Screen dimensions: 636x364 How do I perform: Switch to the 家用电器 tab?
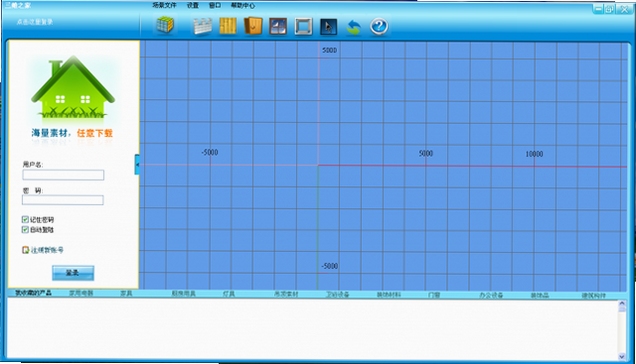click(81, 293)
